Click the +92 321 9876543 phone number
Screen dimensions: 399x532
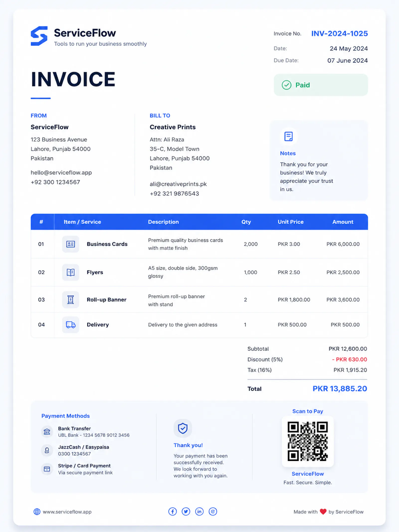pyautogui.click(x=174, y=194)
